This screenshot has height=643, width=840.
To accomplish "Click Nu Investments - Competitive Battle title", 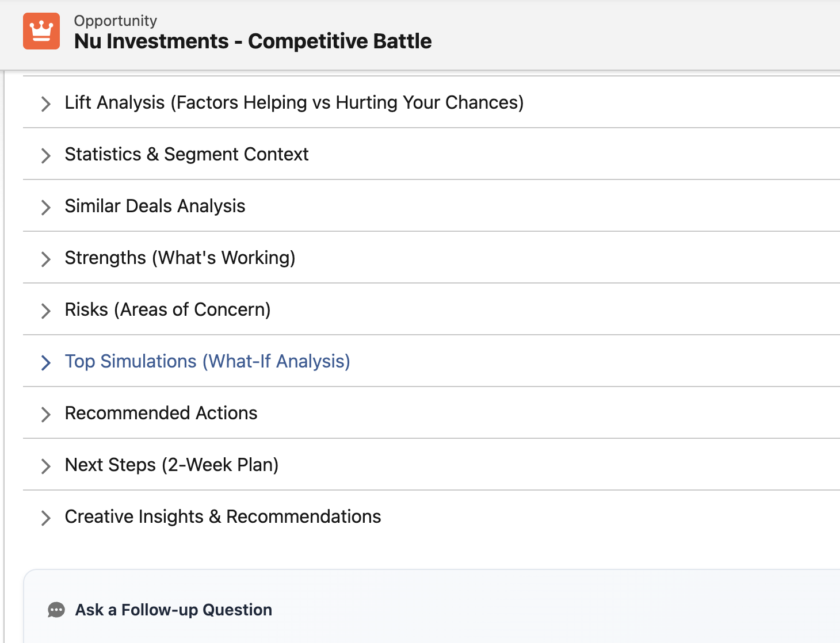I will tap(253, 41).
